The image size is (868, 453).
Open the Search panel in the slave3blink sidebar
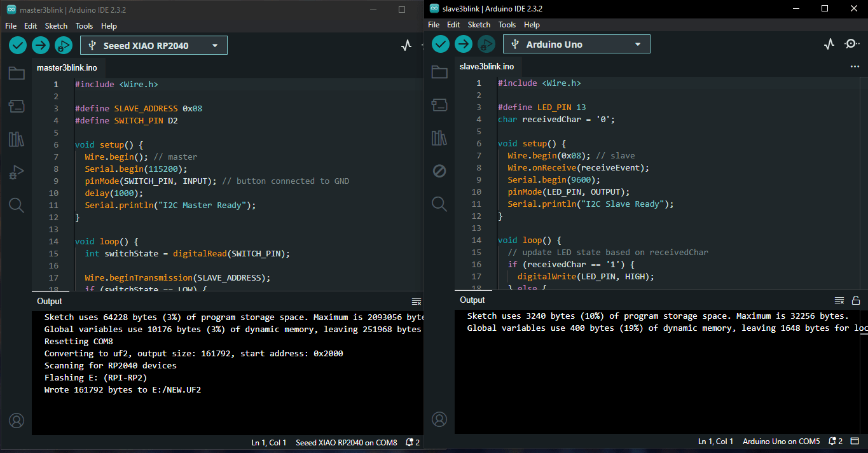pos(439,204)
